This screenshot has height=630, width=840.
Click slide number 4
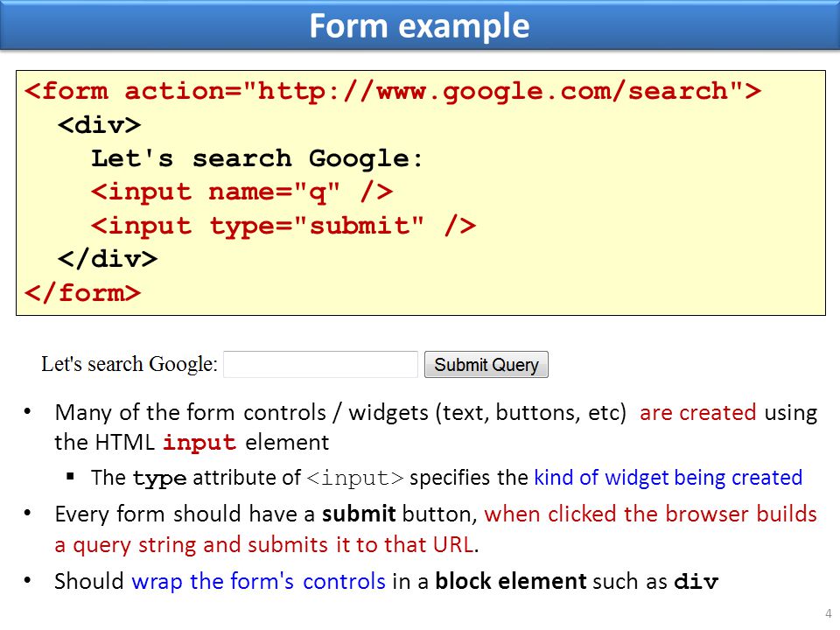(x=829, y=614)
